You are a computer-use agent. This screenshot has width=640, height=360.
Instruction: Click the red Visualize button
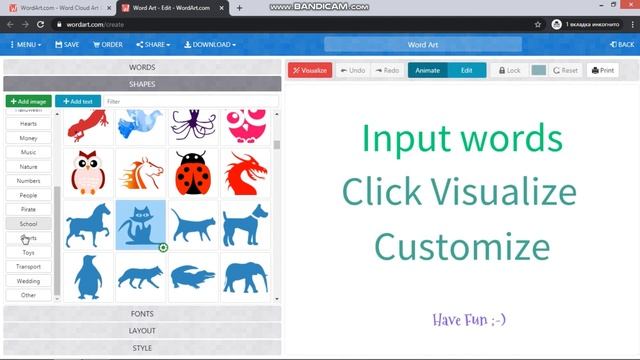click(x=310, y=70)
